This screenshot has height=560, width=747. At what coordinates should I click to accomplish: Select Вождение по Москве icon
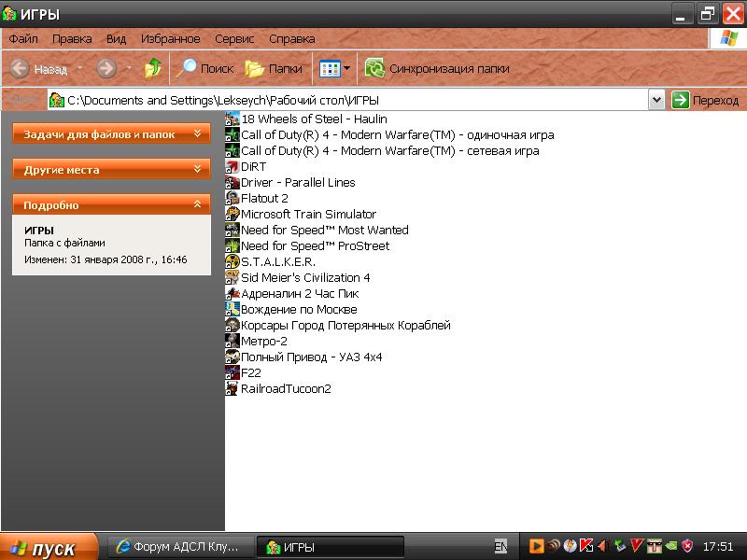[x=232, y=309]
